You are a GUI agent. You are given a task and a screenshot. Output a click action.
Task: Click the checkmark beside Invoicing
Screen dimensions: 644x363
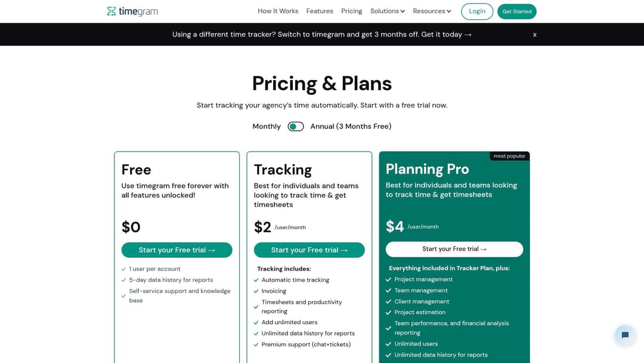256,291
